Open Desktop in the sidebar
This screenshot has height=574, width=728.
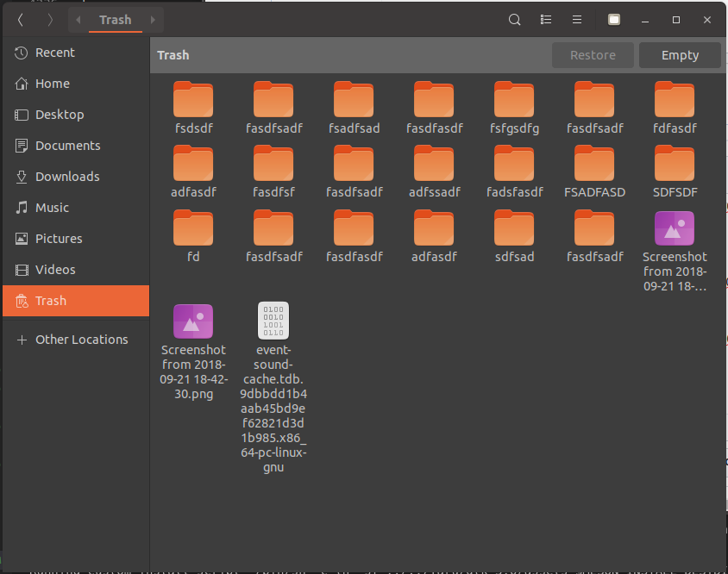point(76,115)
